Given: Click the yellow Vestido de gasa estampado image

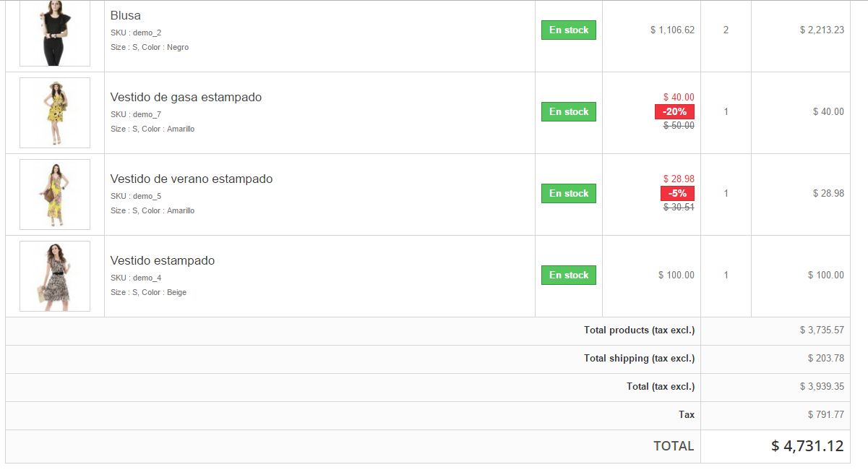Looking at the screenshot, I should (x=55, y=113).
